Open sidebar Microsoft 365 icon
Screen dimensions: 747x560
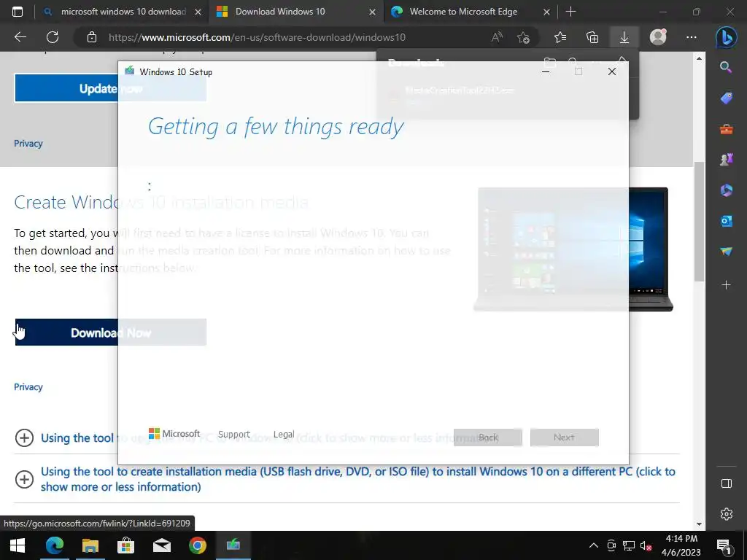tap(726, 190)
